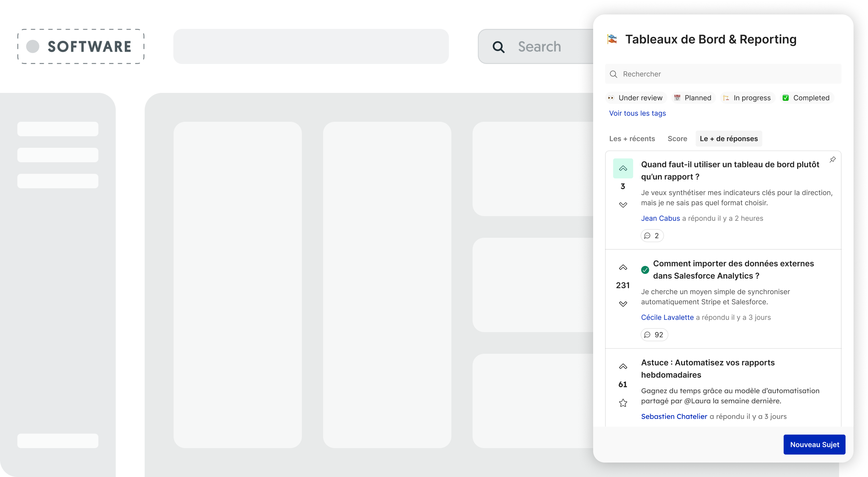Screen dimensions: 868x477
Task: Switch to Les + récents tab
Action: 632,139
